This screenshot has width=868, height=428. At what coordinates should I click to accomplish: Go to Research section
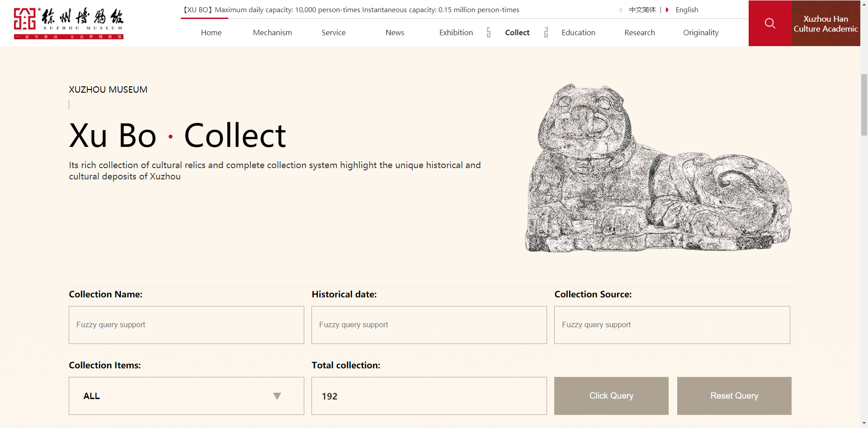pos(639,33)
